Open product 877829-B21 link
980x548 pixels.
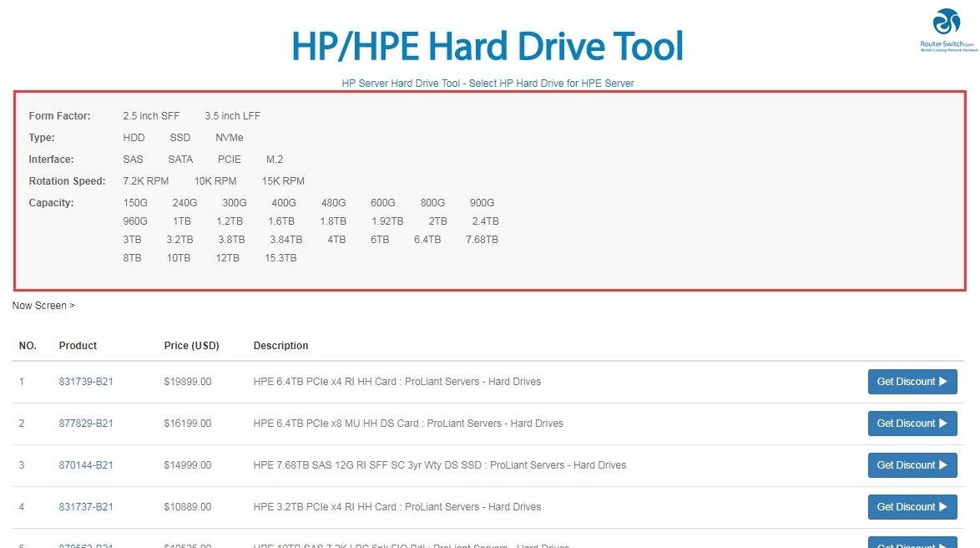pyautogui.click(x=86, y=424)
